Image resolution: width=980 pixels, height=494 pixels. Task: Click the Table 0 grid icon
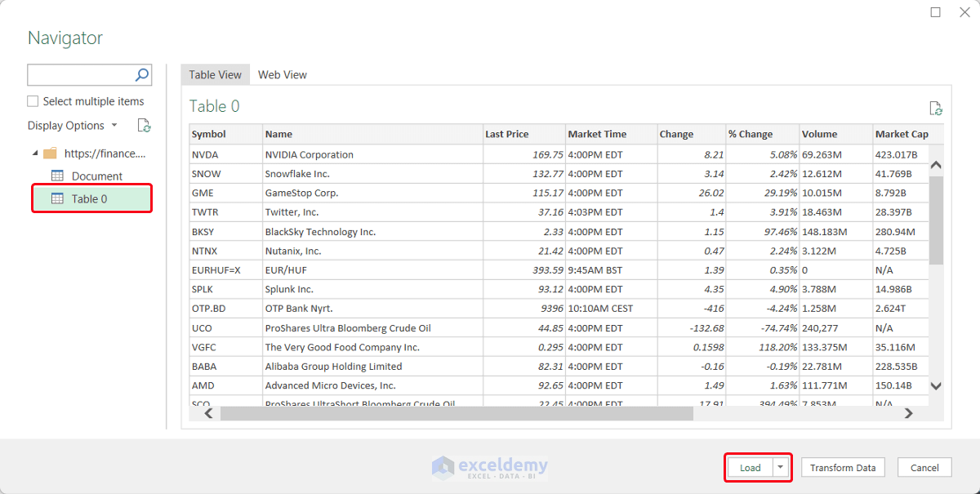(x=58, y=198)
